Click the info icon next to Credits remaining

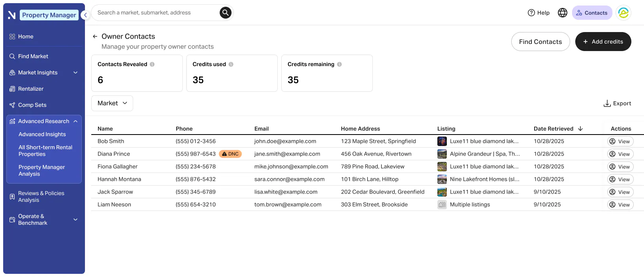[339, 64]
